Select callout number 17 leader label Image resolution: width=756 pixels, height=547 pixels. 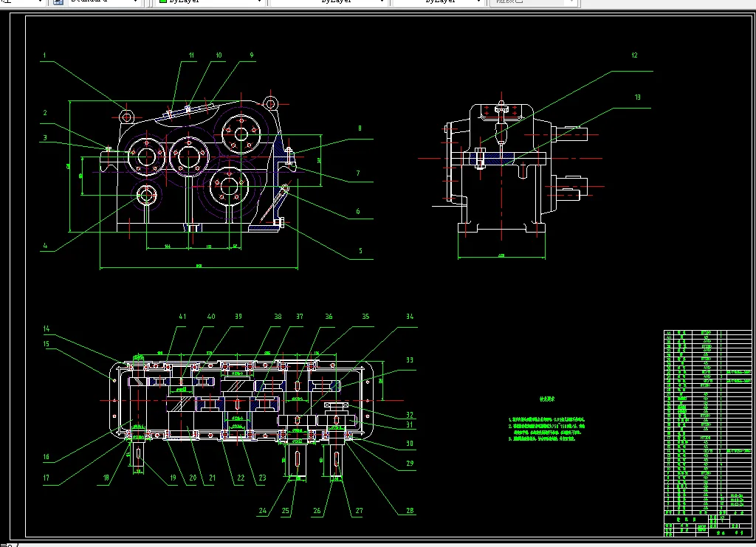pyautogui.click(x=47, y=478)
